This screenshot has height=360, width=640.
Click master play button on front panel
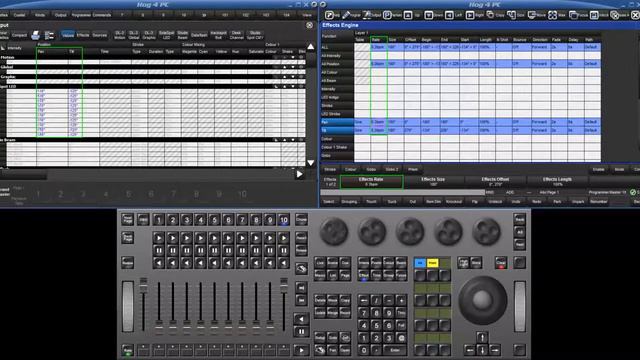[302, 350]
